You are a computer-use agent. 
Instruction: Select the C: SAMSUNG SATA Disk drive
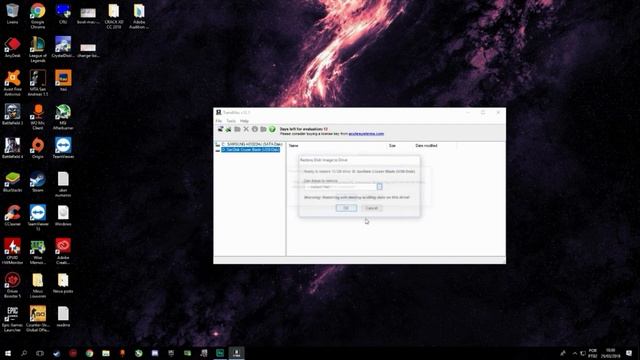pos(252,144)
